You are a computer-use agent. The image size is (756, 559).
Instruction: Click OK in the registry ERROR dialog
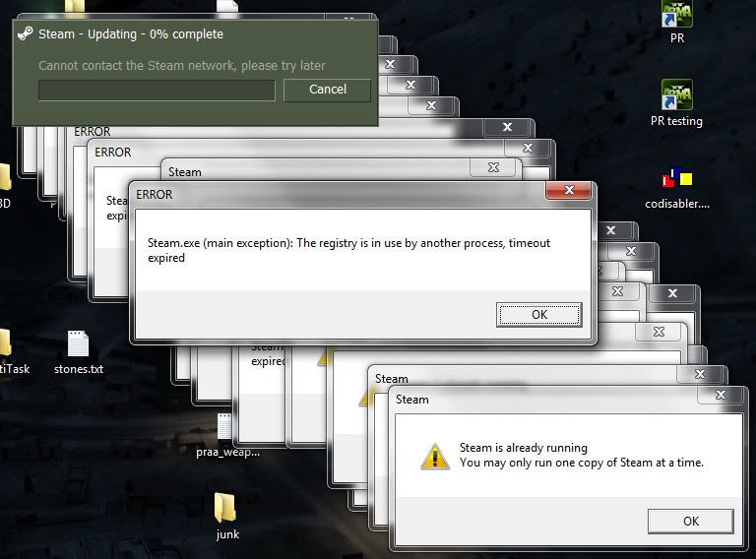click(x=539, y=315)
